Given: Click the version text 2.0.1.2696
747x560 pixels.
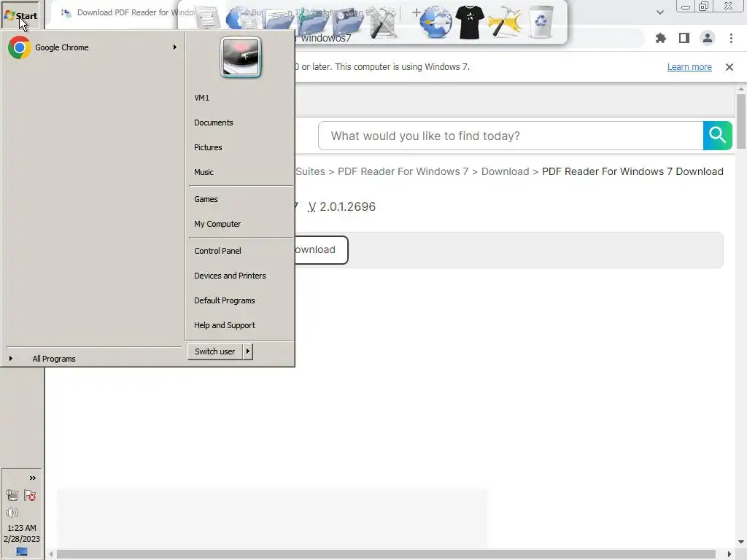Looking at the screenshot, I should pos(347,206).
